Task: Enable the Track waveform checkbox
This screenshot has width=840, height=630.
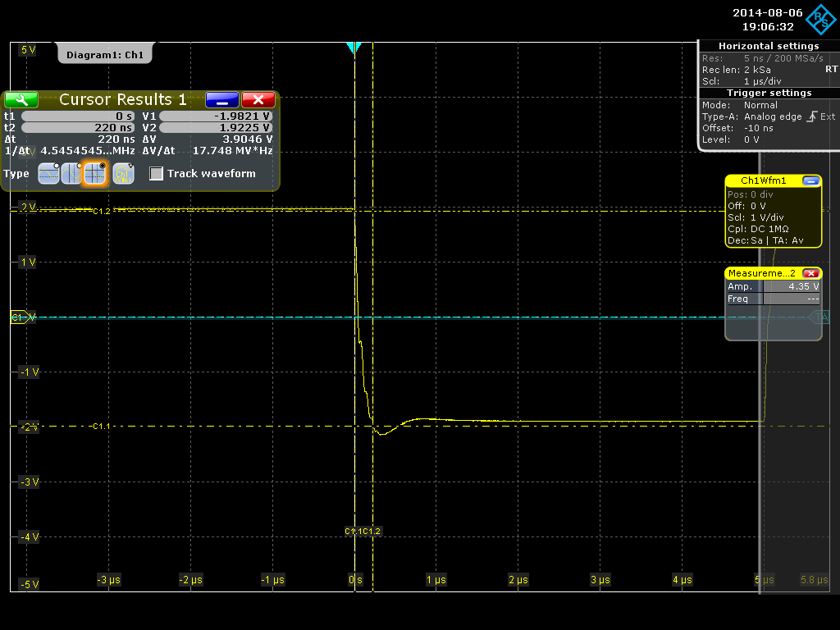Action: pyautogui.click(x=157, y=174)
